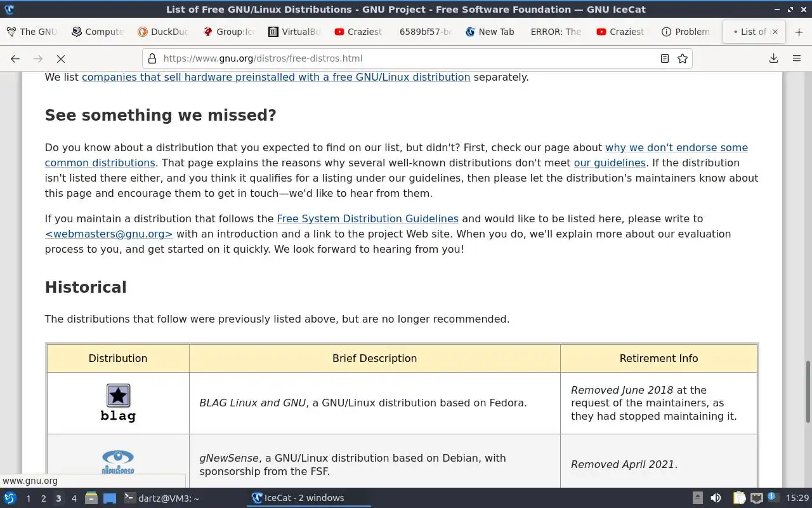This screenshot has height=508, width=812.
Task: Switch to workspace 4
Action: coord(74,498)
